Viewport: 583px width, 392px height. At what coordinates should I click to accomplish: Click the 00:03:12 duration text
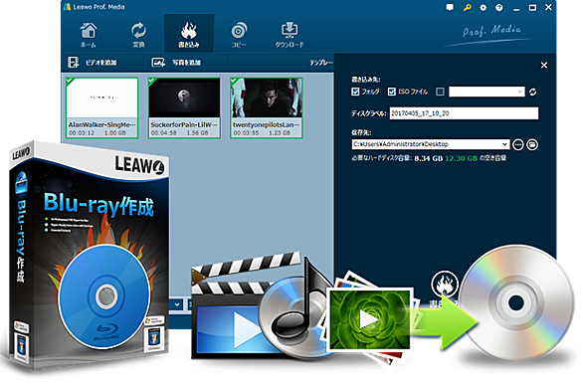[81, 132]
